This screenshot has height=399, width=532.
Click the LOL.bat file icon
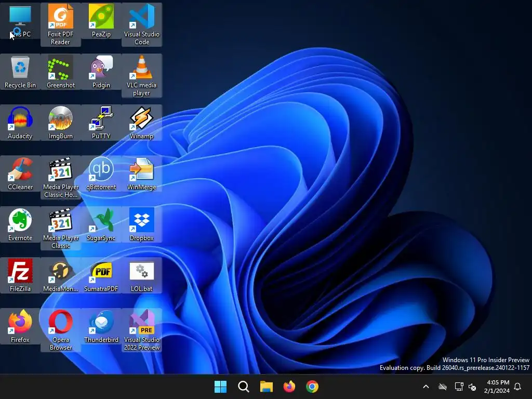click(x=142, y=275)
